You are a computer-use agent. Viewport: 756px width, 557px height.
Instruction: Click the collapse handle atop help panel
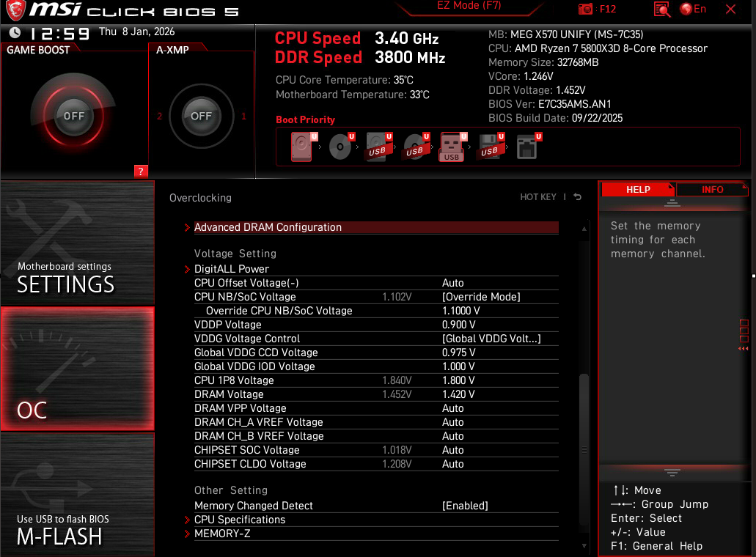pyautogui.click(x=672, y=203)
